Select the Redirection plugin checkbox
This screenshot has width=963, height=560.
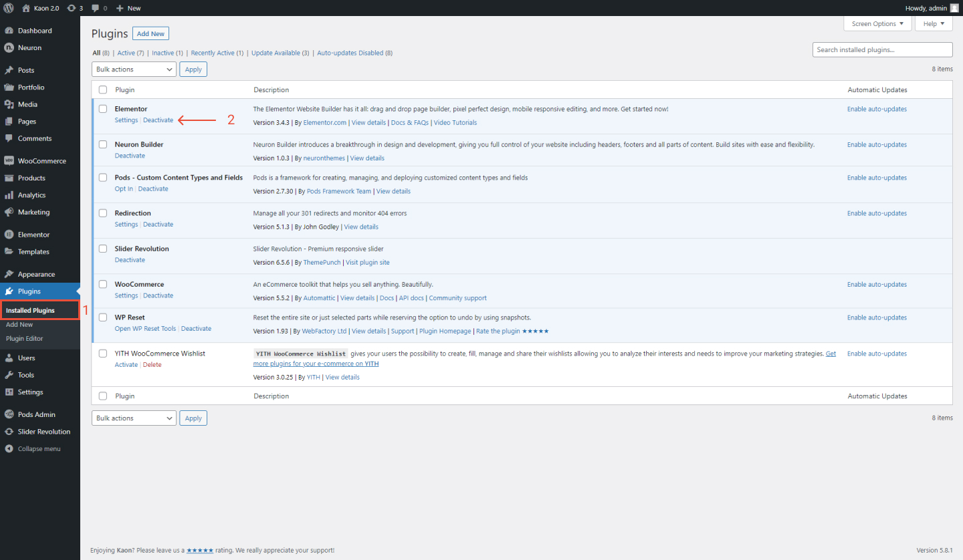[103, 213]
